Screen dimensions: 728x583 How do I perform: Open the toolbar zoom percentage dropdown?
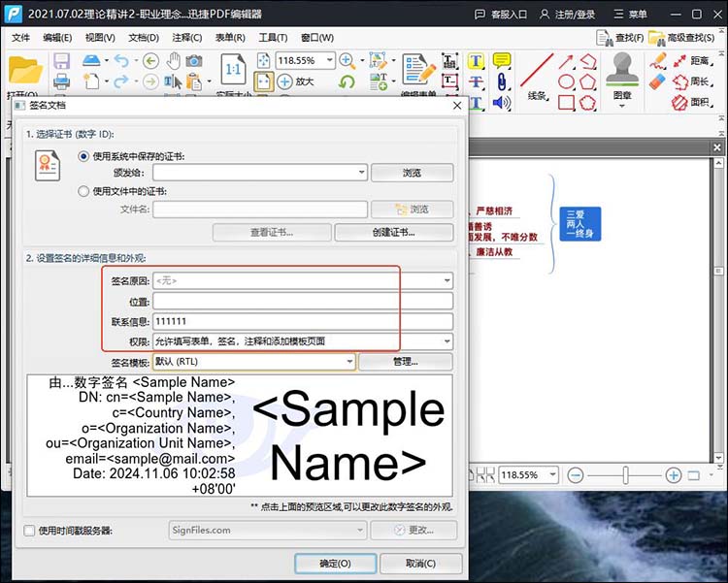(329, 60)
